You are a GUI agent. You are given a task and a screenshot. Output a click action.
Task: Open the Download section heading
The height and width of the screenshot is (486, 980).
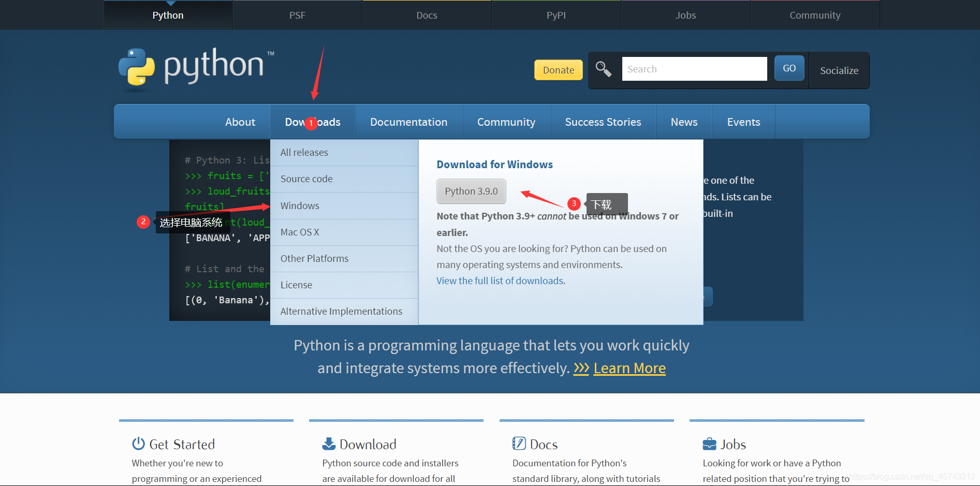(x=368, y=444)
